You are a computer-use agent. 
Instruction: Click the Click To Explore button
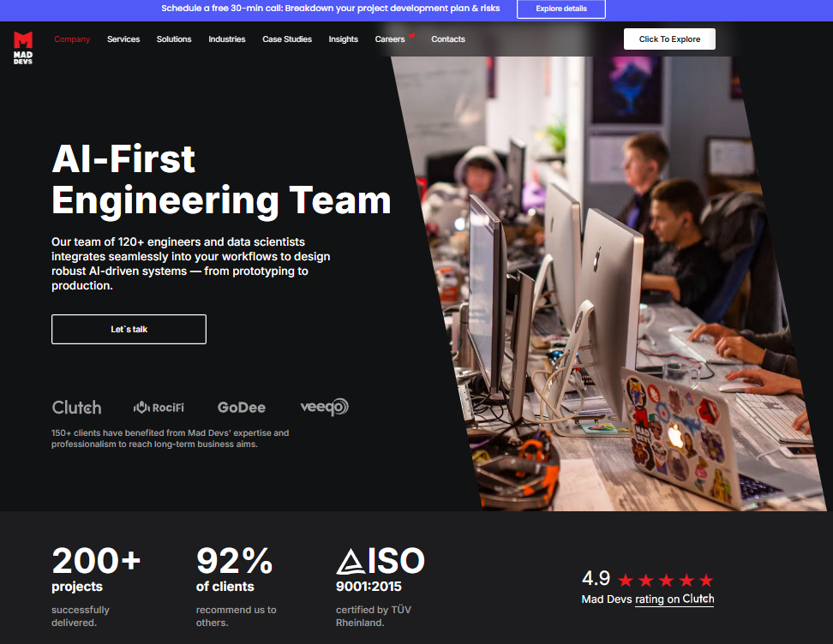click(669, 39)
